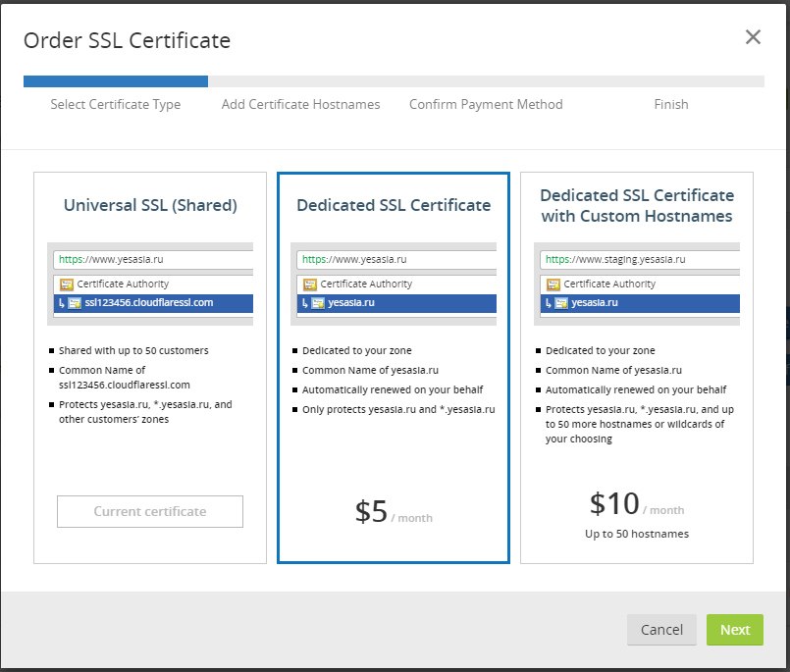
Task: Go to Select Certificate Type step
Action: pos(116,104)
